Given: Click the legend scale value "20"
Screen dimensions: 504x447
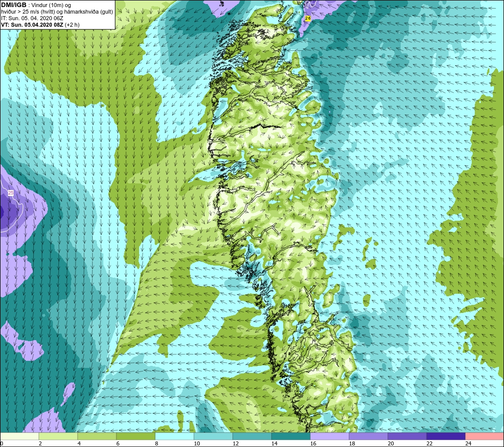Looking at the screenshot, I should [x=391, y=443].
